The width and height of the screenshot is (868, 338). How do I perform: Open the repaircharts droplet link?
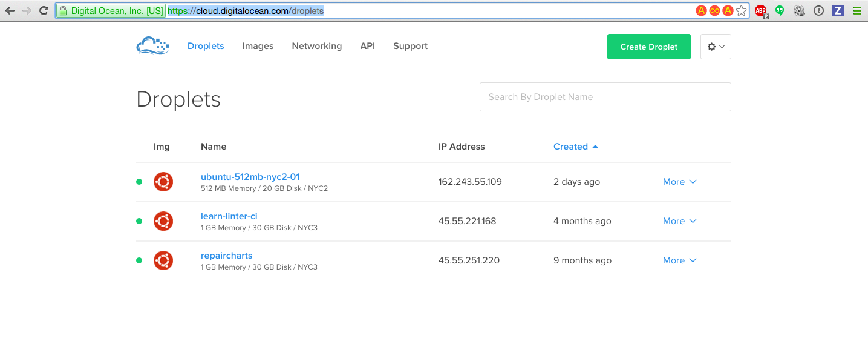pyautogui.click(x=227, y=256)
